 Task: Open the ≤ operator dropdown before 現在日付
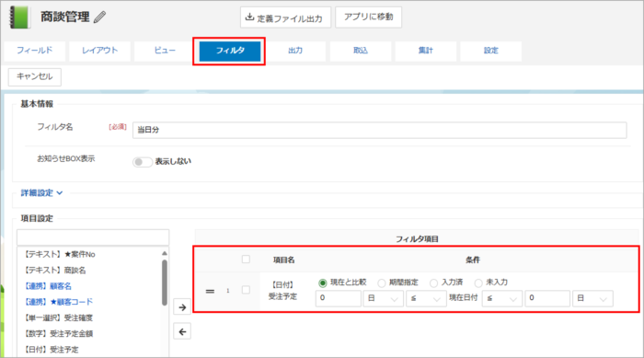(x=426, y=298)
